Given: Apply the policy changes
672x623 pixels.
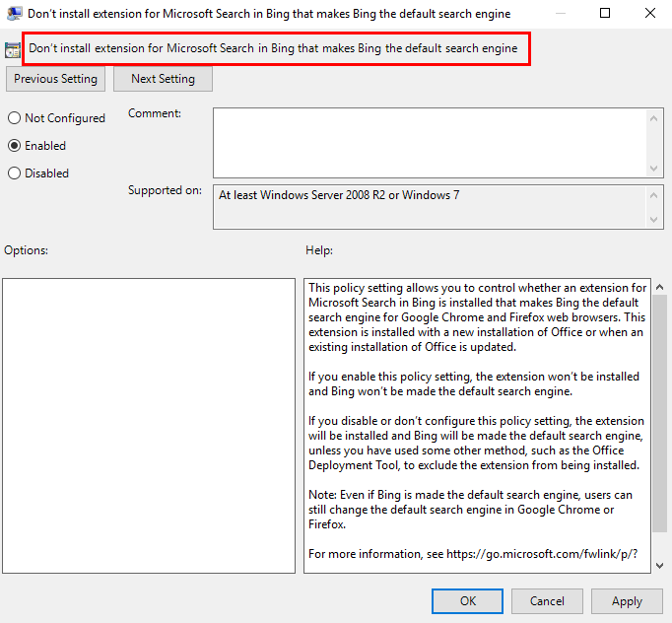Looking at the screenshot, I should (627, 601).
